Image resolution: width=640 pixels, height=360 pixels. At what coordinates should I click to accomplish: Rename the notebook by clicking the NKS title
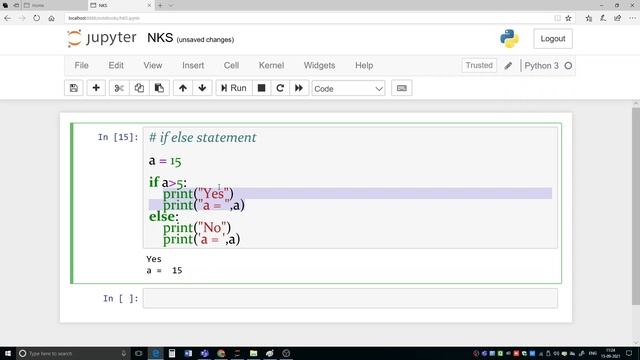pos(160,38)
